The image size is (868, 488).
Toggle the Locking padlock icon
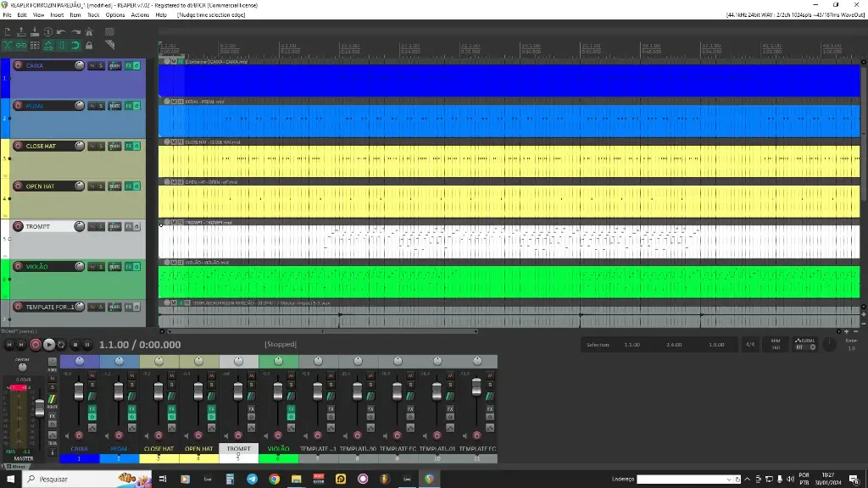click(88, 46)
